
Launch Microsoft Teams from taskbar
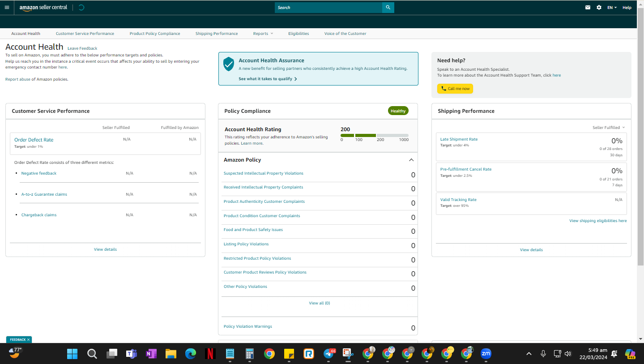[131, 354]
